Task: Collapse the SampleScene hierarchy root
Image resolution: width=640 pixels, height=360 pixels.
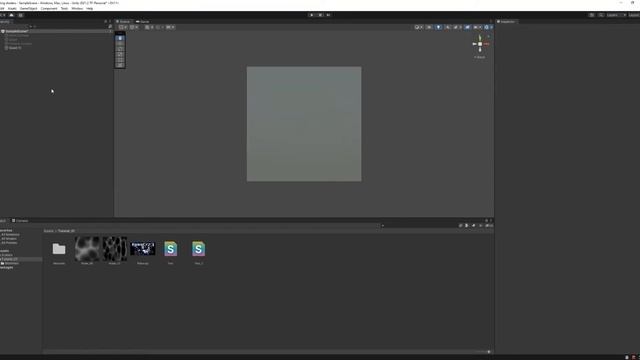Action: point(3,31)
